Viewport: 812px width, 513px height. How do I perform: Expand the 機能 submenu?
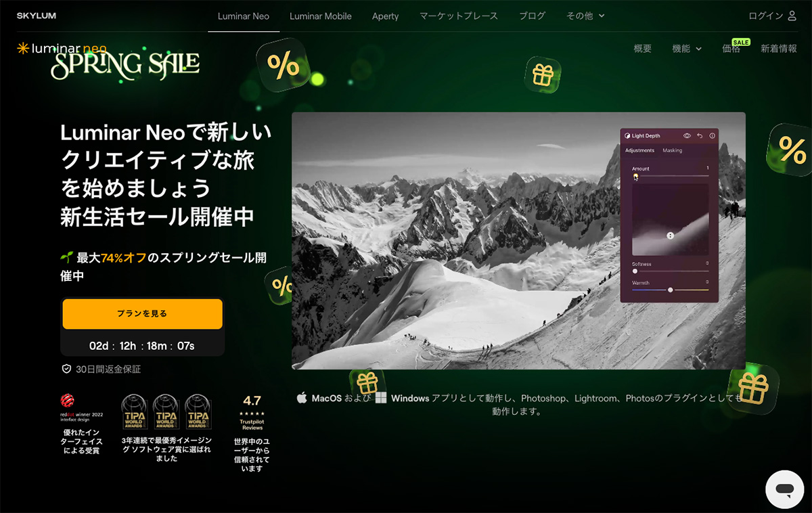(687, 49)
